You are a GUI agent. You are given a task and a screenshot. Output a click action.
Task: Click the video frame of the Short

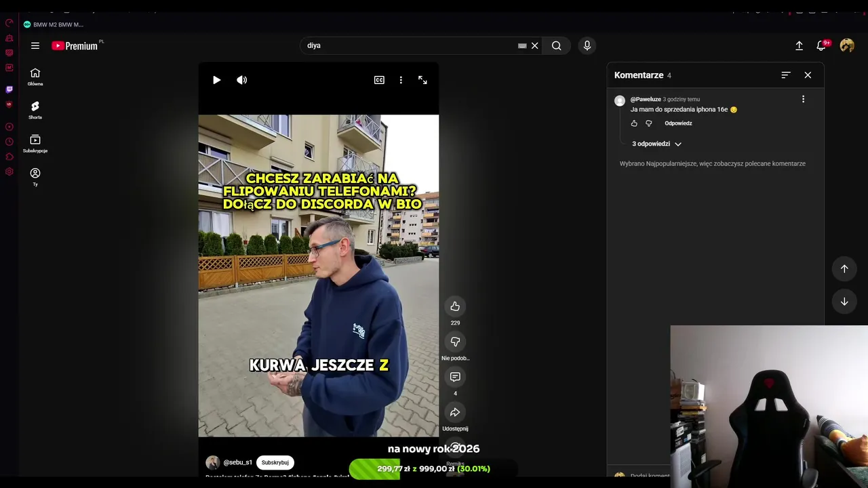point(319,276)
